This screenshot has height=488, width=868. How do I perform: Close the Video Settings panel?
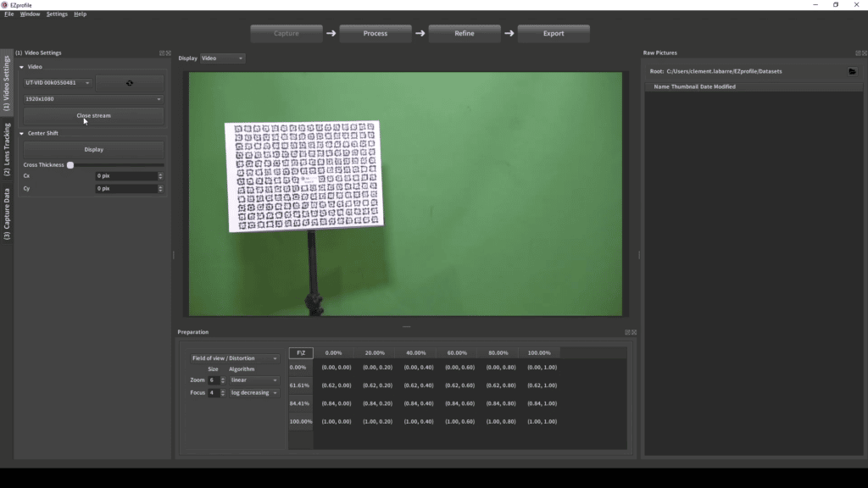[168, 53]
